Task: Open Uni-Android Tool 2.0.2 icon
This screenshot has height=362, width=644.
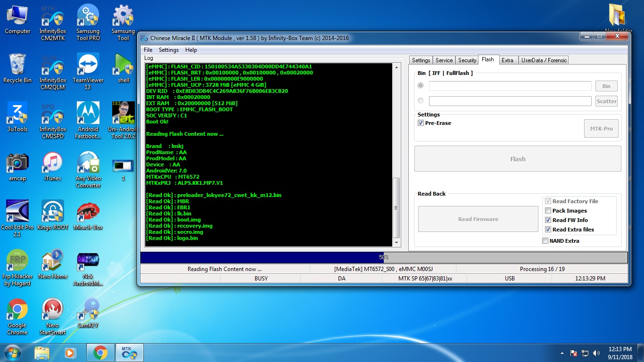Action: pyautogui.click(x=122, y=121)
